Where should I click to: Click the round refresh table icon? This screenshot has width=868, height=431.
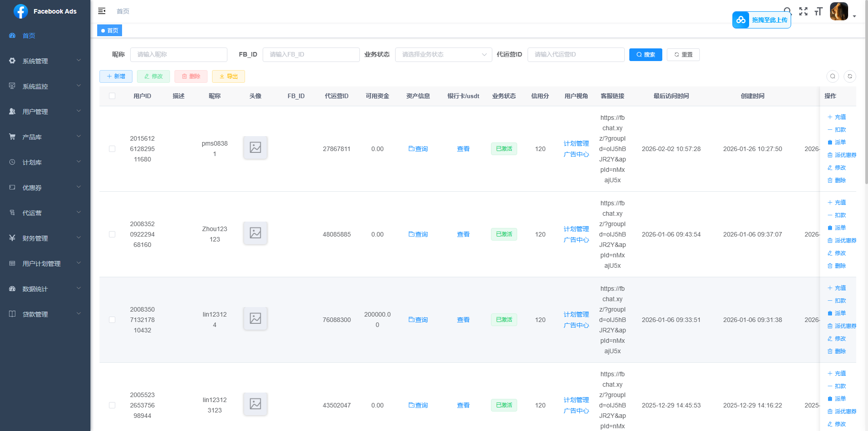click(x=850, y=76)
